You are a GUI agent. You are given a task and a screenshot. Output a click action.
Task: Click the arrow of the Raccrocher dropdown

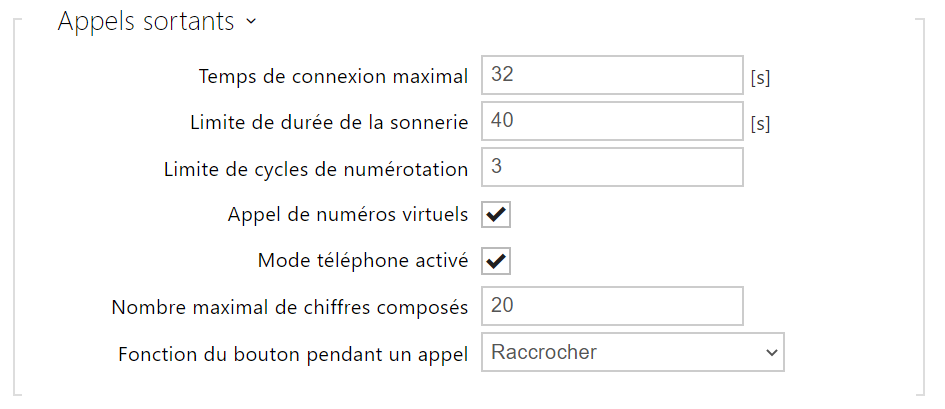click(770, 352)
